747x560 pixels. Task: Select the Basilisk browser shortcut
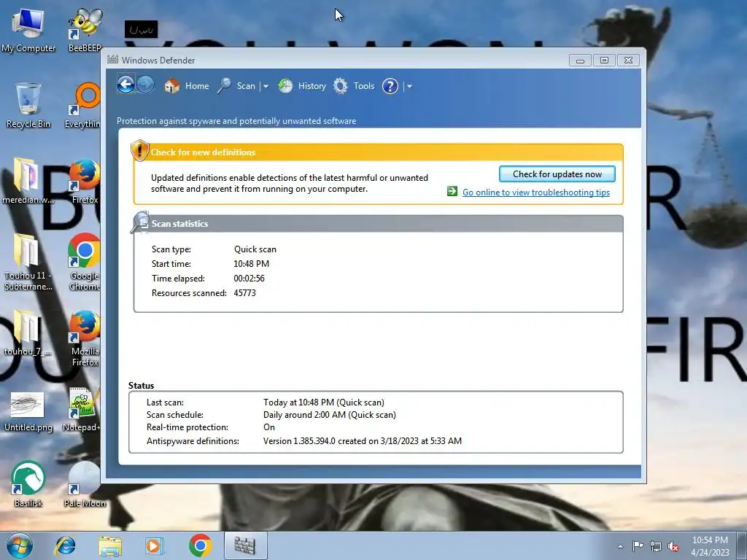[x=28, y=483]
